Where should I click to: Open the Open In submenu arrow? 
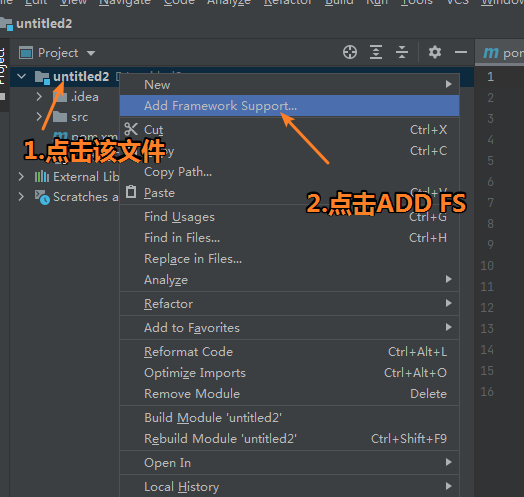449,462
